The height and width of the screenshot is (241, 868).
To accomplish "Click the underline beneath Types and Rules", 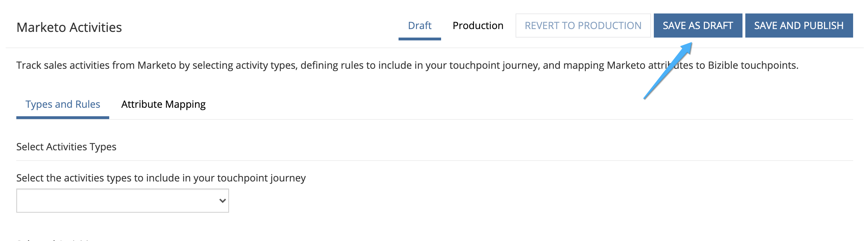I will click(63, 118).
